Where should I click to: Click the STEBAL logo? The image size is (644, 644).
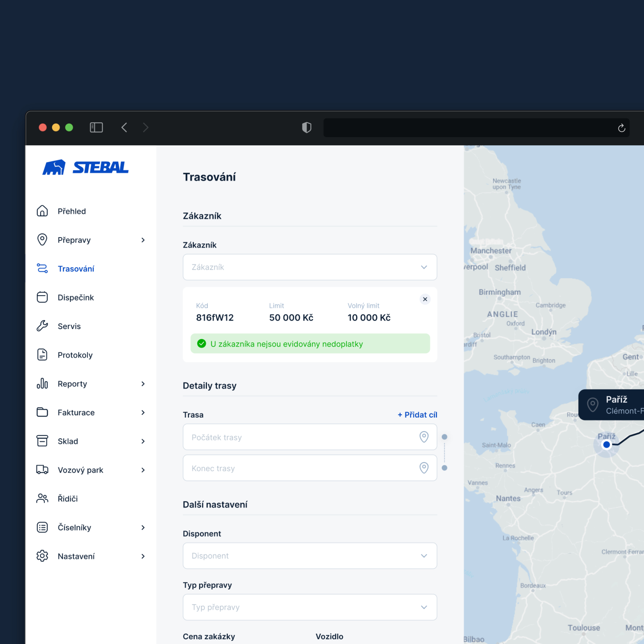[86, 167]
